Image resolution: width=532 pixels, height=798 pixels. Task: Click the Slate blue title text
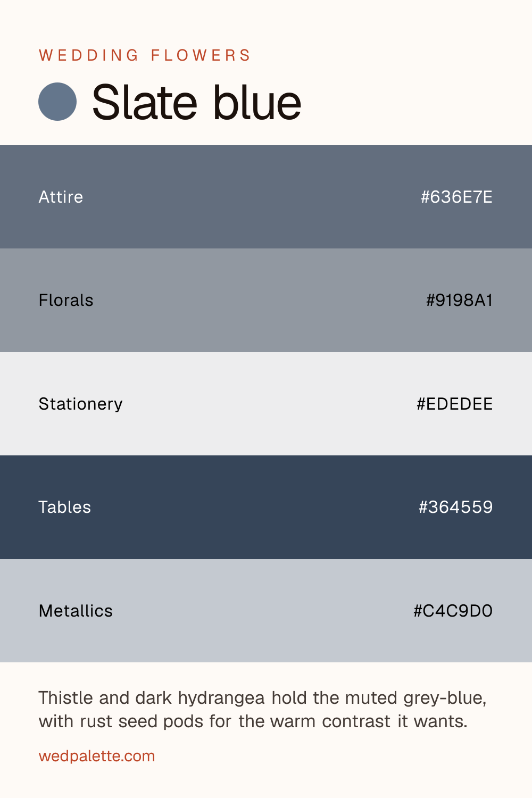pos(197,102)
